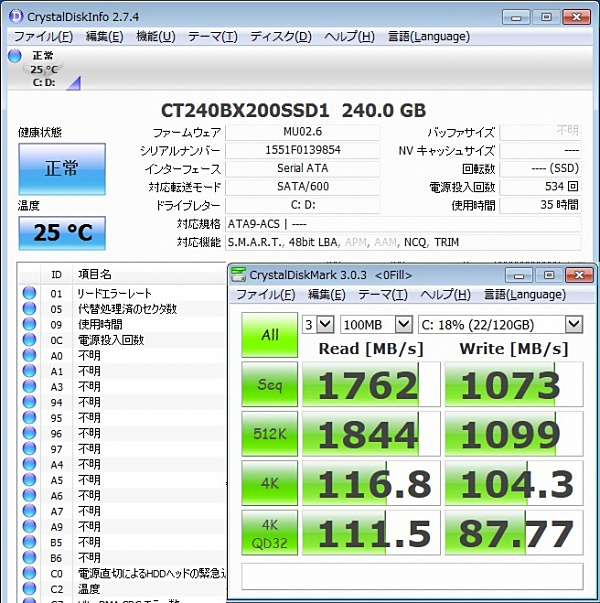Click the Seq read result 1762 bar

point(371,384)
